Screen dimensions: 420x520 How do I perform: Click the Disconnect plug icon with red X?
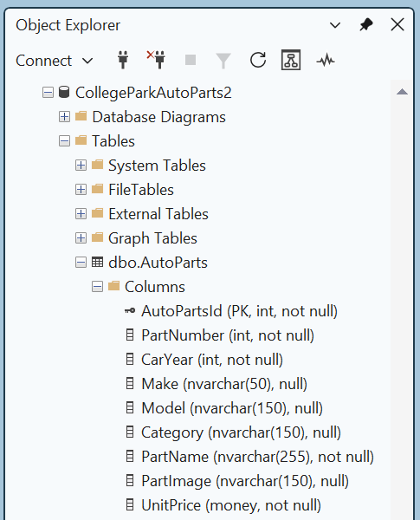coord(156,60)
